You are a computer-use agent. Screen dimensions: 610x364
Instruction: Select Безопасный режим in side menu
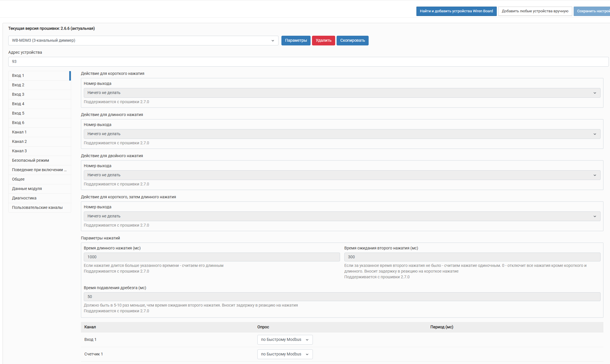pos(31,160)
